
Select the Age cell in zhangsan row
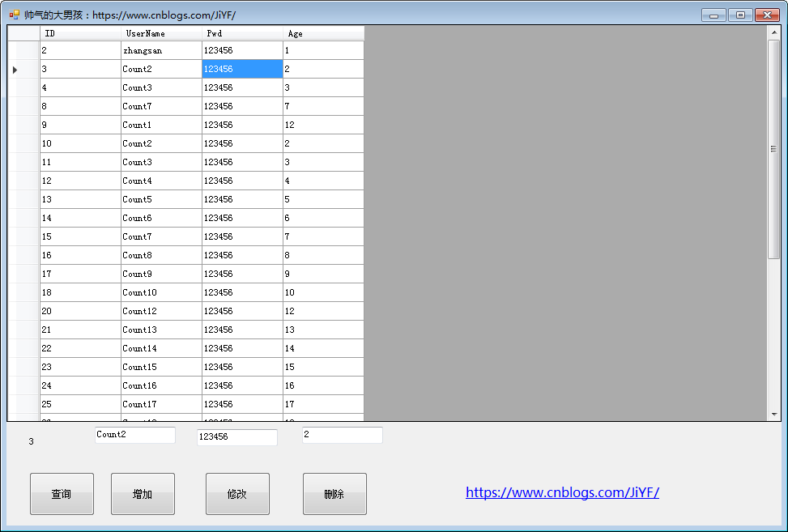click(x=323, y=50)
